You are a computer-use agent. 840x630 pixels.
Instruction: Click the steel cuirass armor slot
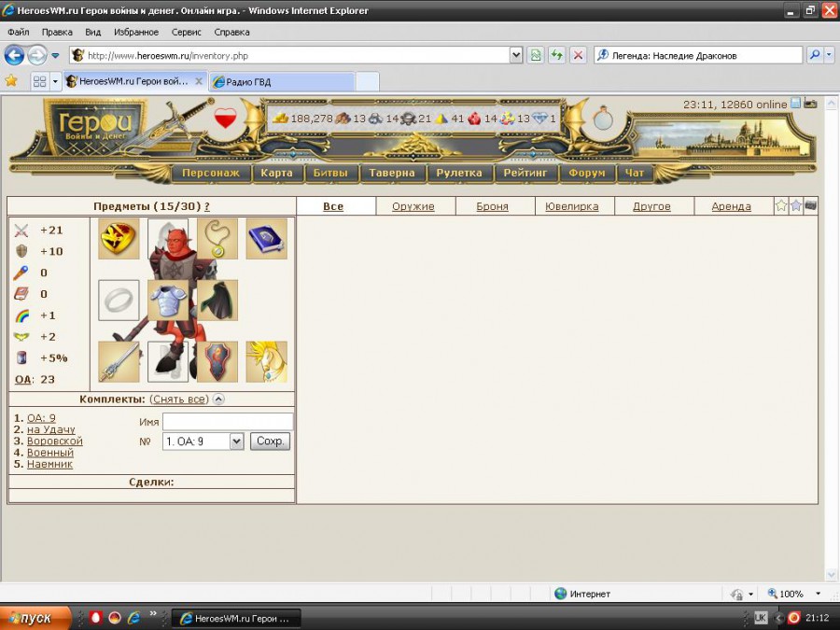pyautogui.click(x=168, y=301)
